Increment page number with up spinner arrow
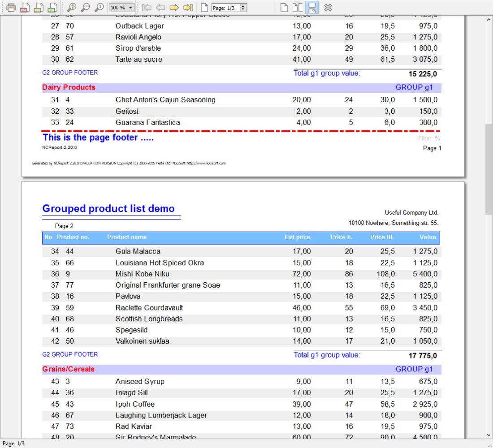The width and height of the screenshot is (493, 448). (244, 6)
